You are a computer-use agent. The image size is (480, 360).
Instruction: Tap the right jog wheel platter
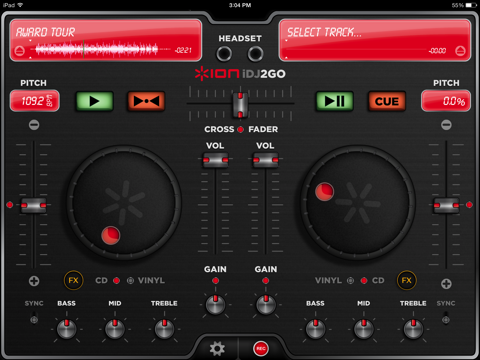point(358,203)
